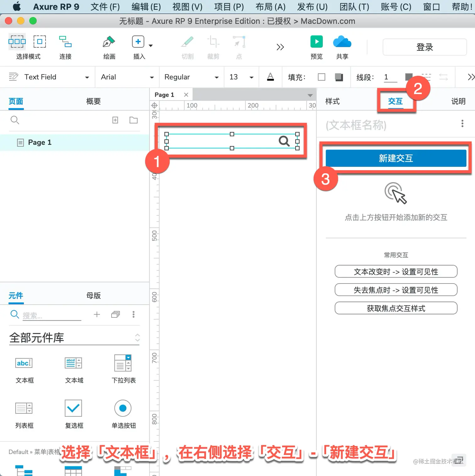475x476 pixels.
Task: Click the add page icon
Action: (115, 120)
